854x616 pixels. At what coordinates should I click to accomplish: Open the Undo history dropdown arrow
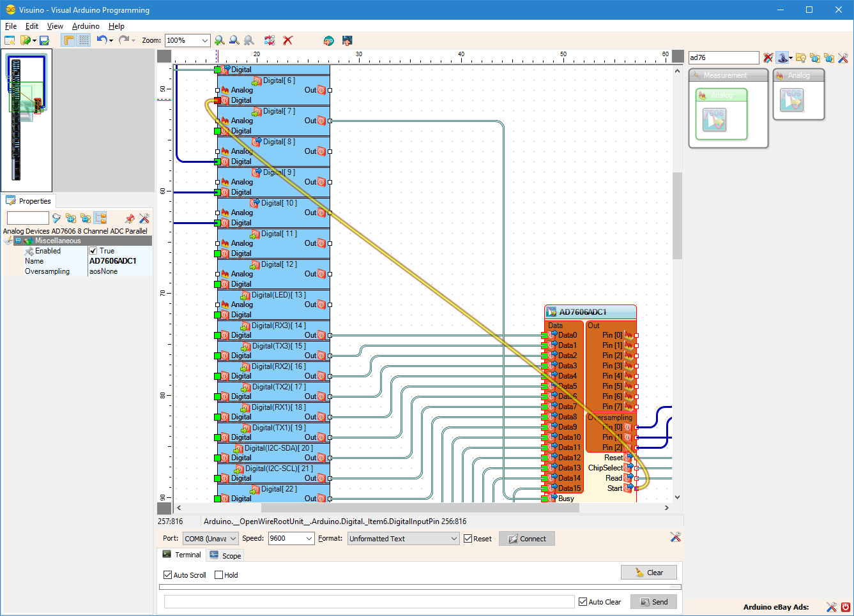pos(111,40)
